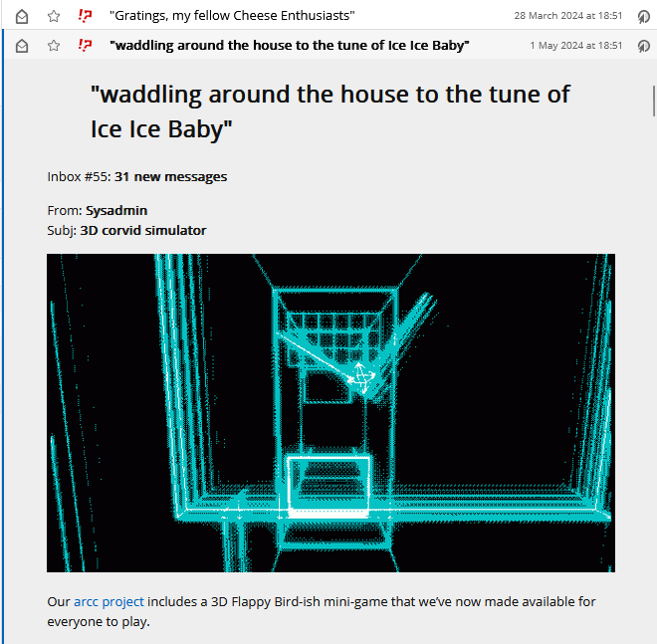Mark the "waddling around the house" article unread
657x644 pixels.
(x=22, y=46)
